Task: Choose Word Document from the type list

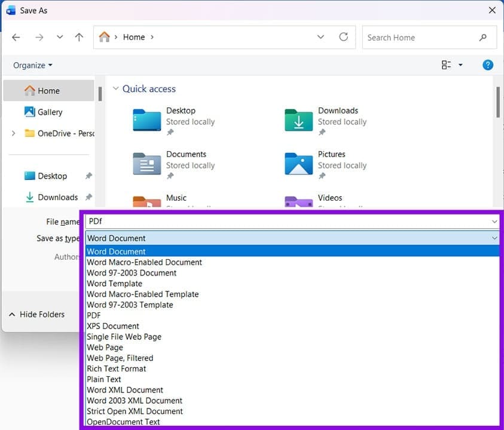Action: tap(292, 251)
